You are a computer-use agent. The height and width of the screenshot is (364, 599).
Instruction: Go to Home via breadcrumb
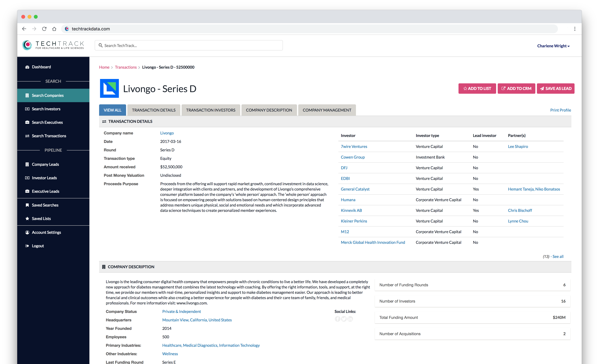(x=104, y=67)
